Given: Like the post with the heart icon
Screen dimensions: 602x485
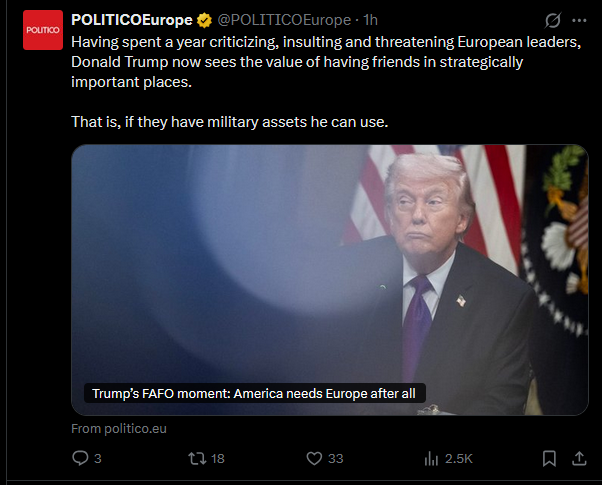Looking at the screenshot, I should coord(314,458).
